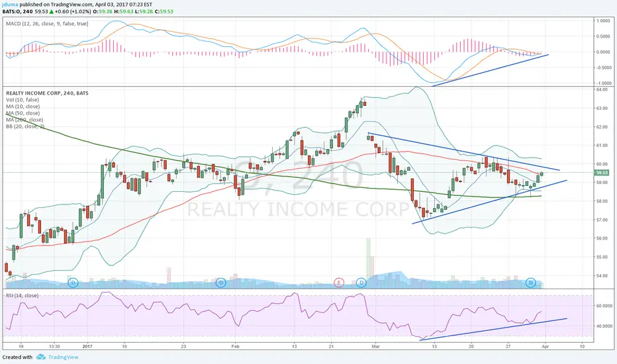The image size is (617, 364).
Task: Click the TradingView cloud logo icon
Action: tap(41, 357)
